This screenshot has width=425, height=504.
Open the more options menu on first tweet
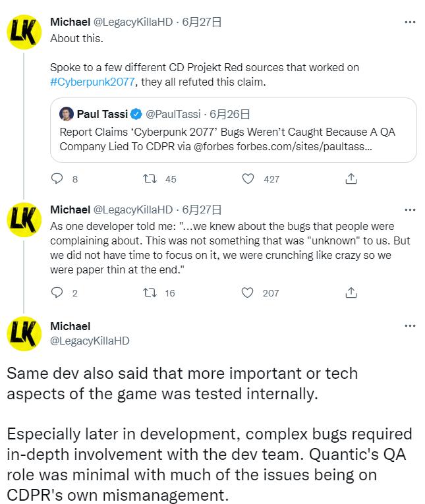(409, 22)
